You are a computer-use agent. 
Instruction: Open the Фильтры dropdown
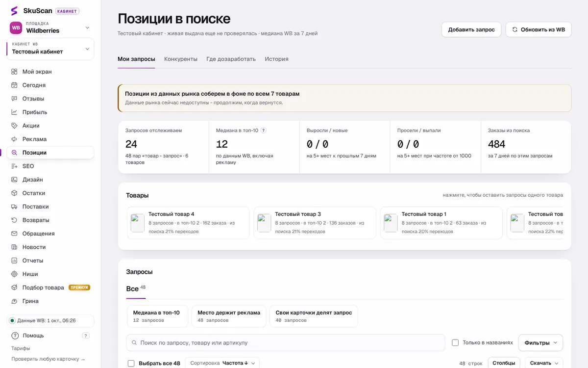click(x=540, y=342)
